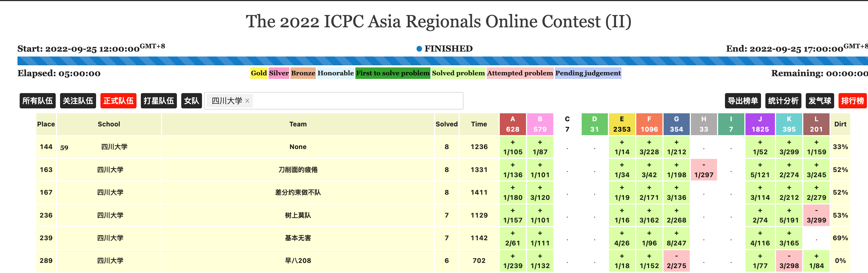
Task: Click attempted K cell 3/298
Action: (x=789, y=261)
